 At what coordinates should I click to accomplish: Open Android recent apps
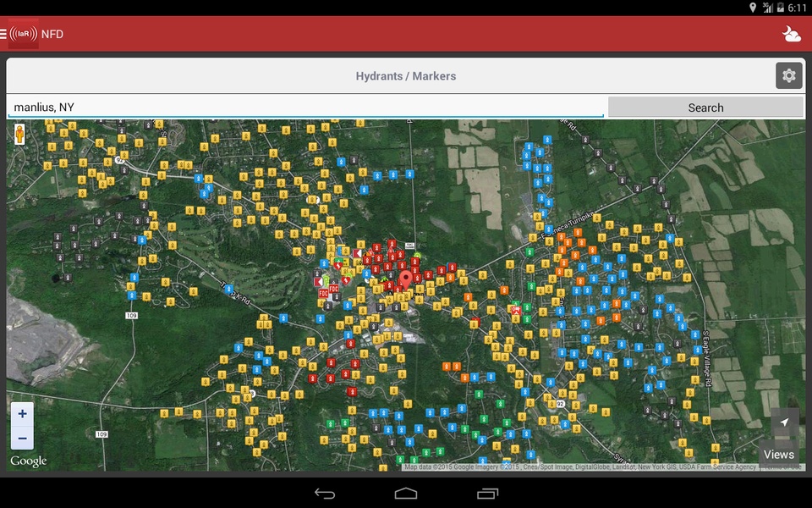487,493
